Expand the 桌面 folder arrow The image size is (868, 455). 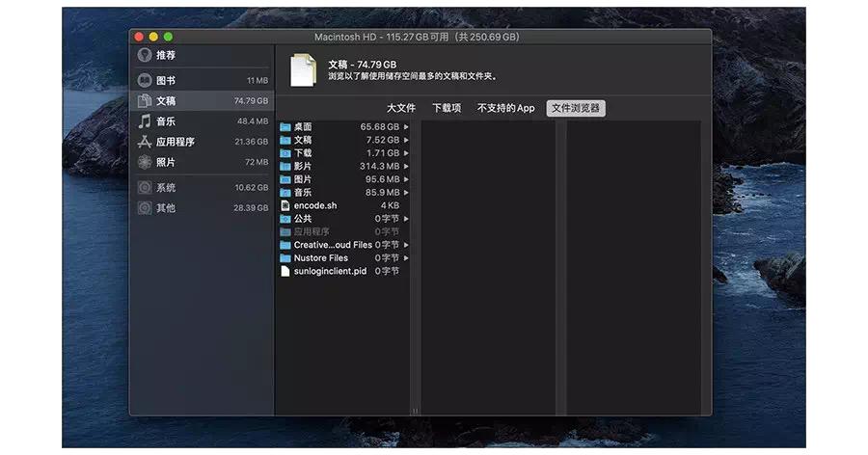[x=406, y=126]
